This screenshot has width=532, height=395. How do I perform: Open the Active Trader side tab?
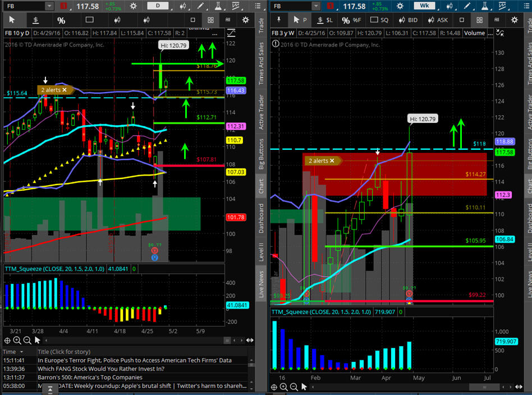click(x=260, y=112)
